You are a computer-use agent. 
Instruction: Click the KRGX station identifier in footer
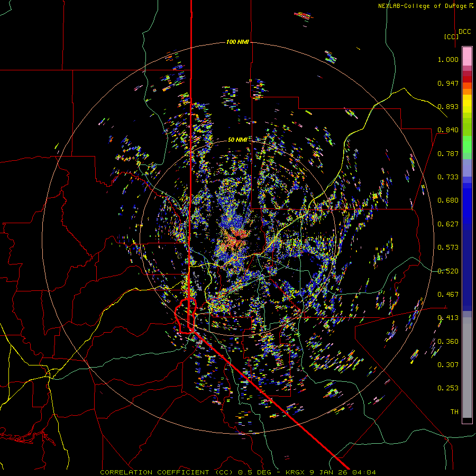point(296,472)
